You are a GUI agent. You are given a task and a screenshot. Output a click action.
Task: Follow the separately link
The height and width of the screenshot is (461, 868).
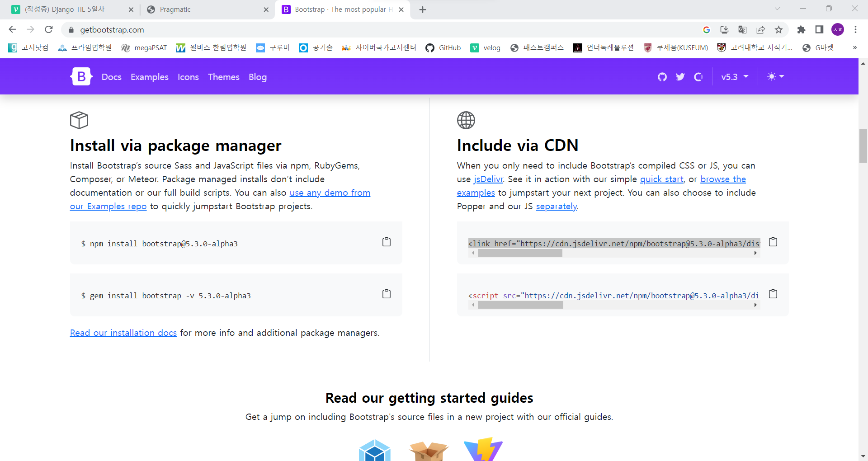[x=557, y=206]
